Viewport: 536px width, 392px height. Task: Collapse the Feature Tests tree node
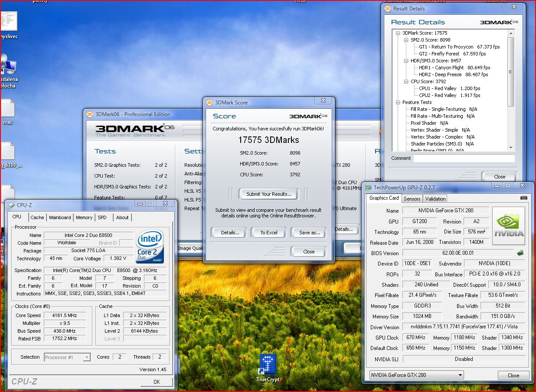click(x=398, y=102)
